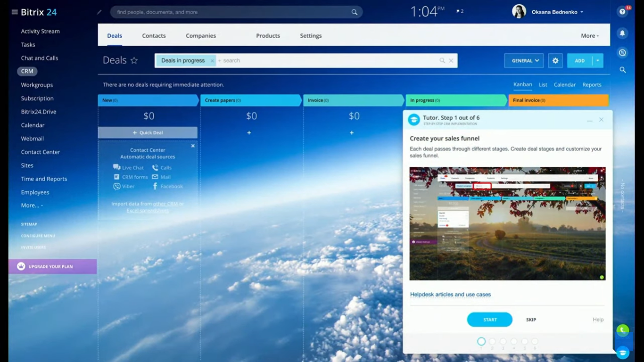The width and height of the screenshot is (644, 362).
Task: Open the help question mark icon
Action: tap(622, 12)
